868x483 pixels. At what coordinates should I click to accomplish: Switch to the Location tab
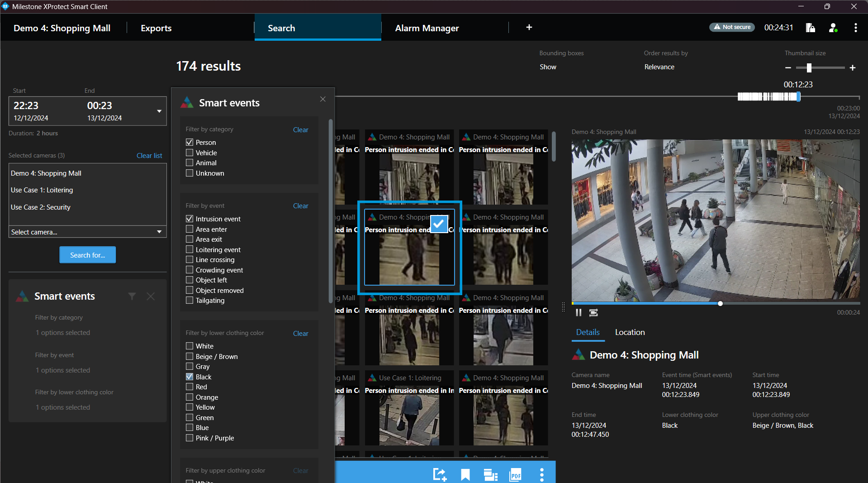[630, 332]
